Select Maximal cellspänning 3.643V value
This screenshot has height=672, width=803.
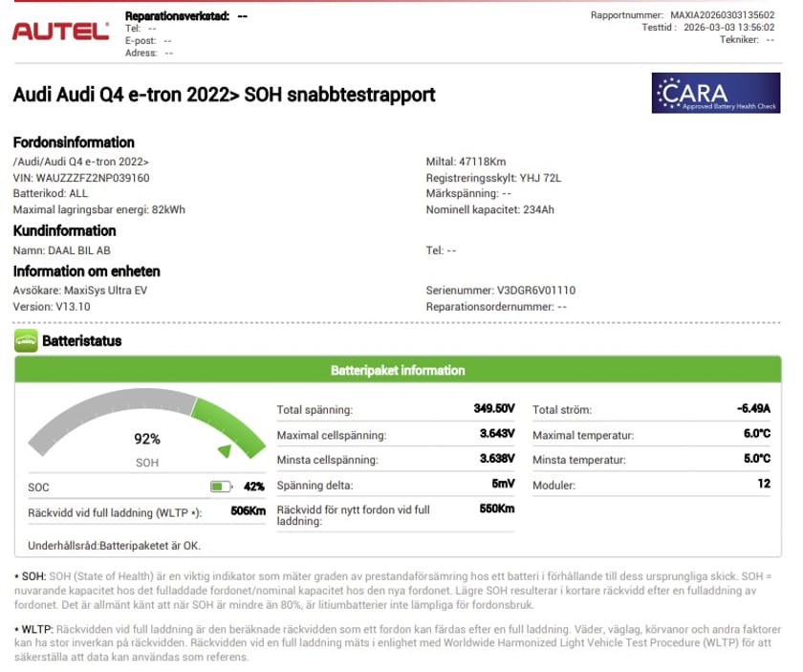click(x=497, y=433)
